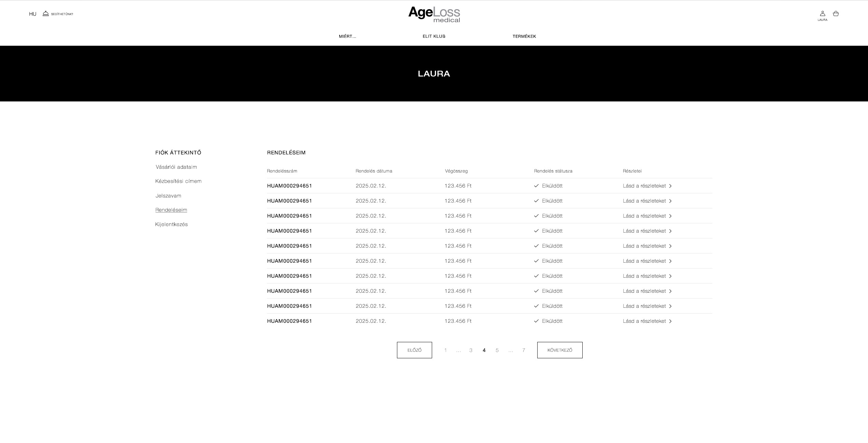The image size is (868, 443).
Task: Click checkmark icon in first order row
Action: pos(536,186)
